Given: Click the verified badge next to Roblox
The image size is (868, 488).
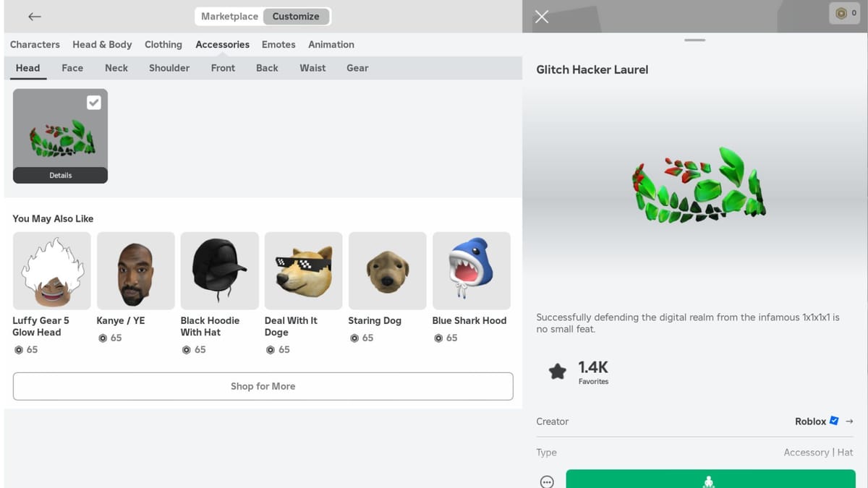Looking at the screenshot, I should point(833,421).
